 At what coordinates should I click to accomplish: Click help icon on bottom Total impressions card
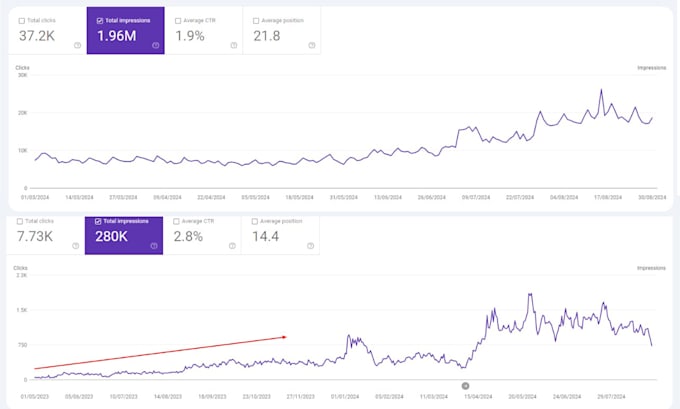(x=154, y=246)
